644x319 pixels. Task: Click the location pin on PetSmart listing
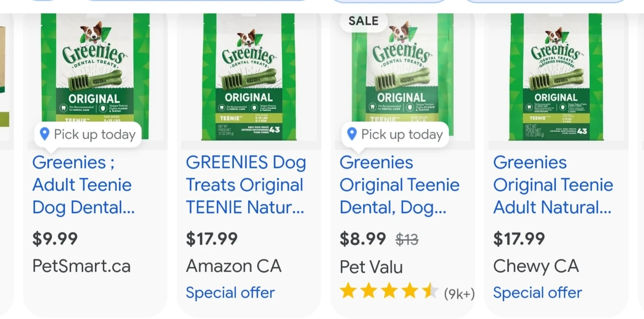[44, 134]
